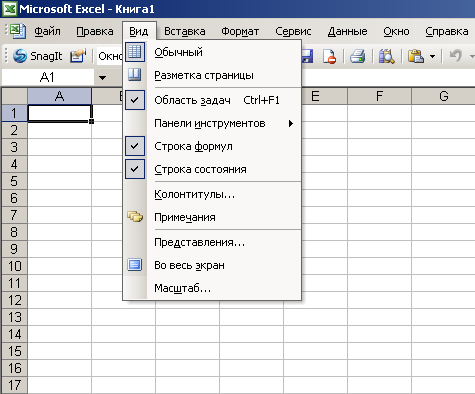The width and height of the screenshot is (475, 394).
Task: Select column F header
Action: tap(379, 96)
